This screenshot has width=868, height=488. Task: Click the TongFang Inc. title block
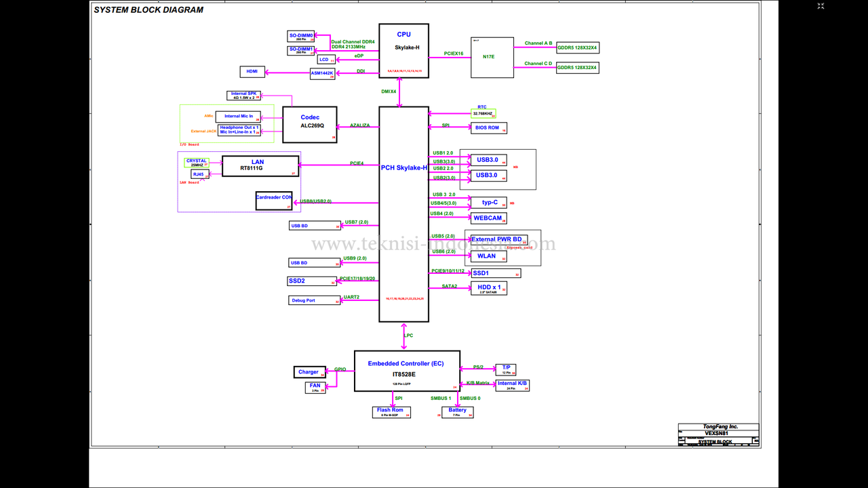coord(719,427)
